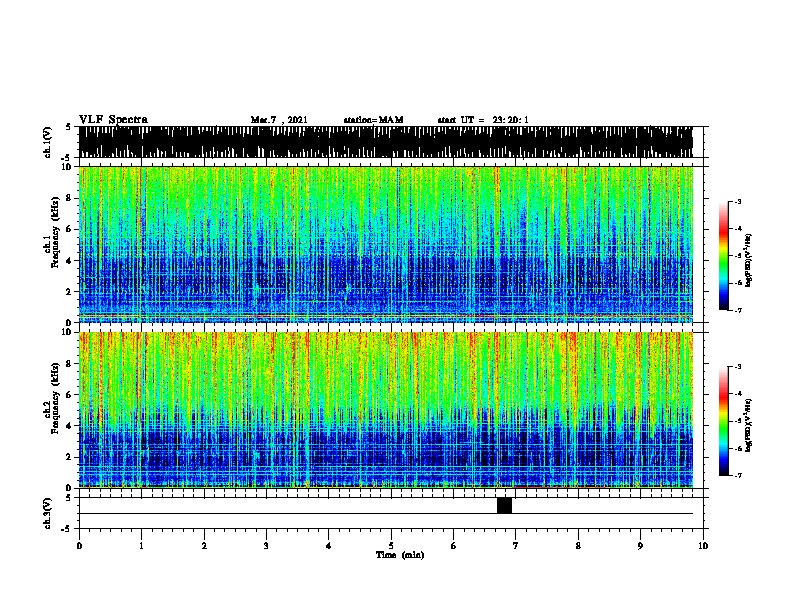Click time axis tick label "10"
The width and height of the screenshot is (792, 612).
coord(703,545)
